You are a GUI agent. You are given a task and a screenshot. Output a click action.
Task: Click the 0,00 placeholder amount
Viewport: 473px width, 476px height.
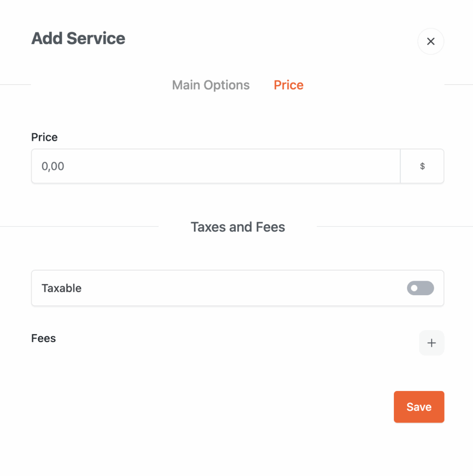pyautogui.click(x=53, y=166)
